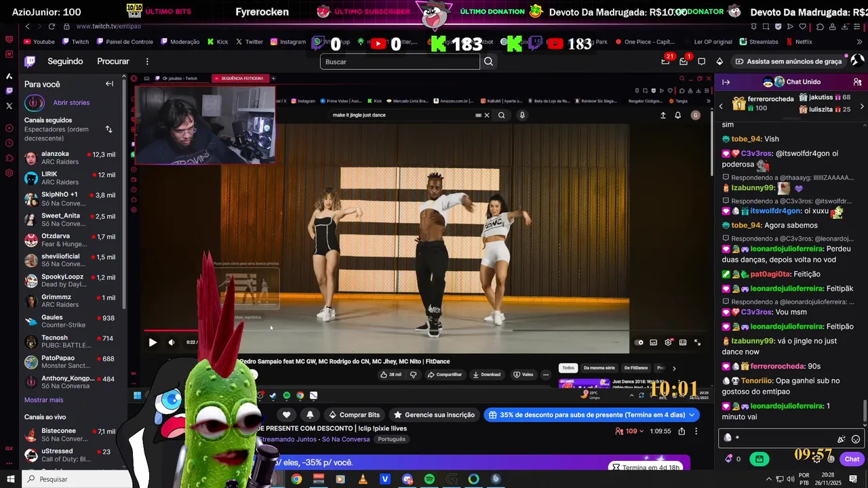Click Compartilhar under YouTube video
Viewport: 868px width, 488px height.
coord(444,374)
